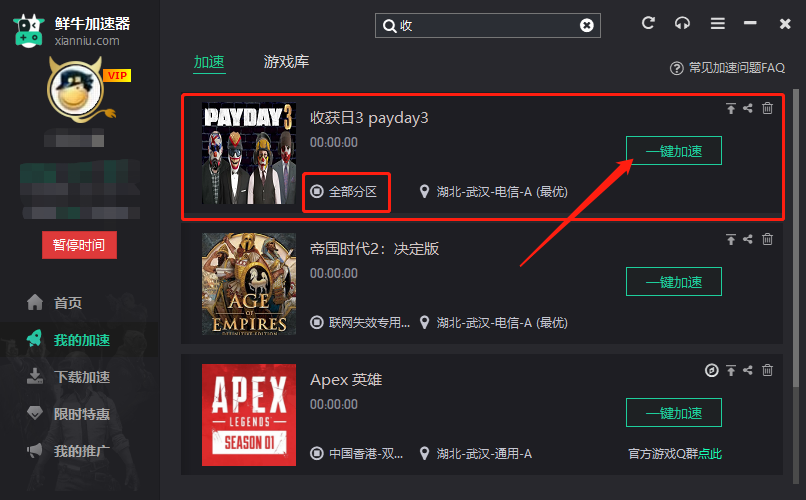This screenshot has height=500, width=806.
Task: Click the Apex Legends cover thumbnail
Action: 249,415
